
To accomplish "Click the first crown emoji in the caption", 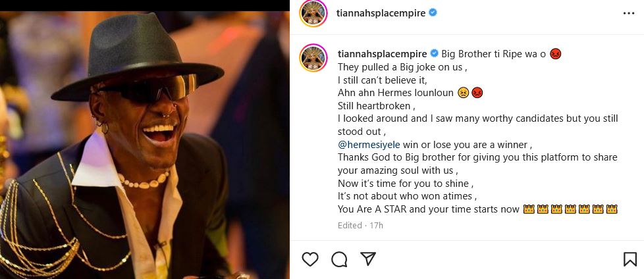I will click(x=528, y=210).
